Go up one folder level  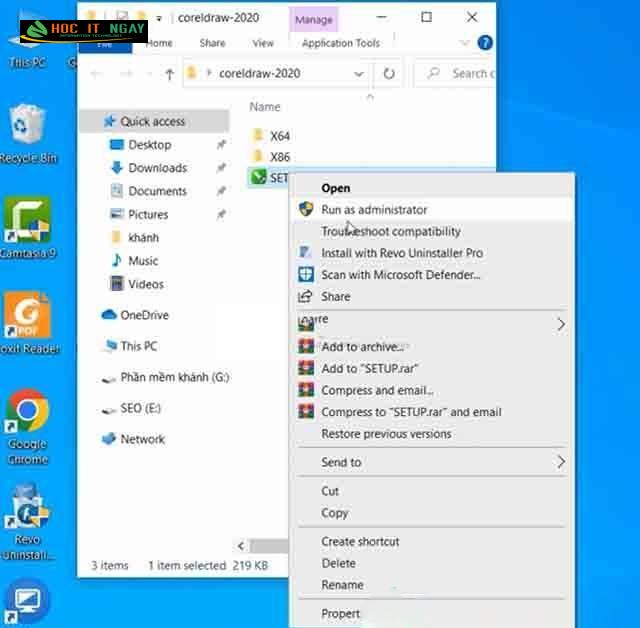click(x=169, y=74)
